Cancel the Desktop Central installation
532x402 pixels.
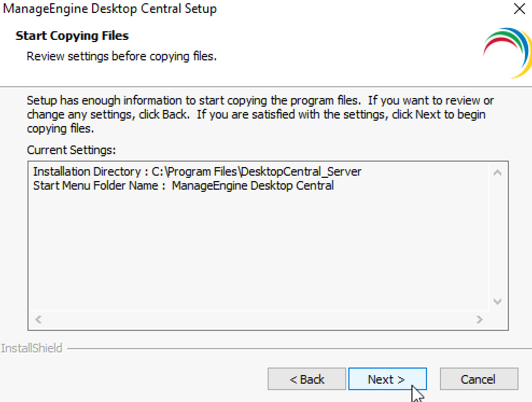pos(479,379)
